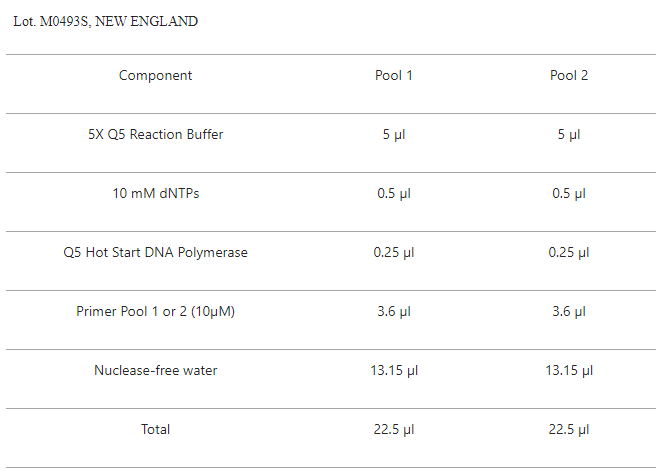Select the Pool 1 column header
This screenshot has height=476, width=665.
point(394,76)
